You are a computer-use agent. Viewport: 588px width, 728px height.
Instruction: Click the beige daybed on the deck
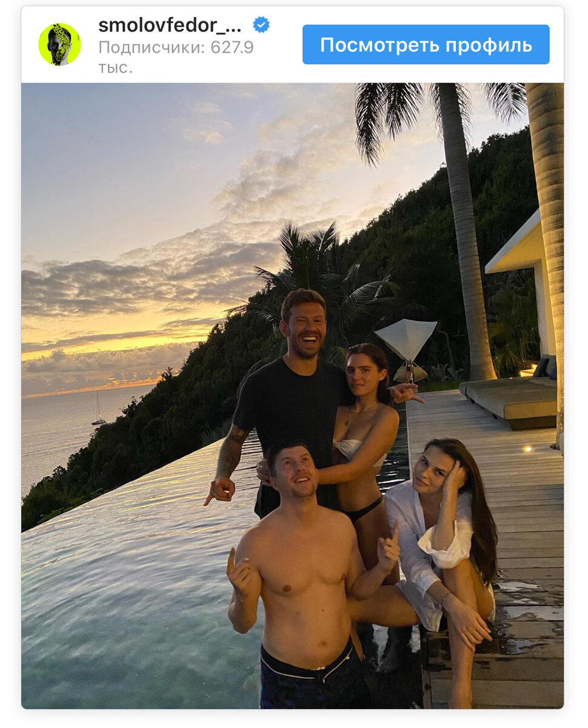point(508,400)
